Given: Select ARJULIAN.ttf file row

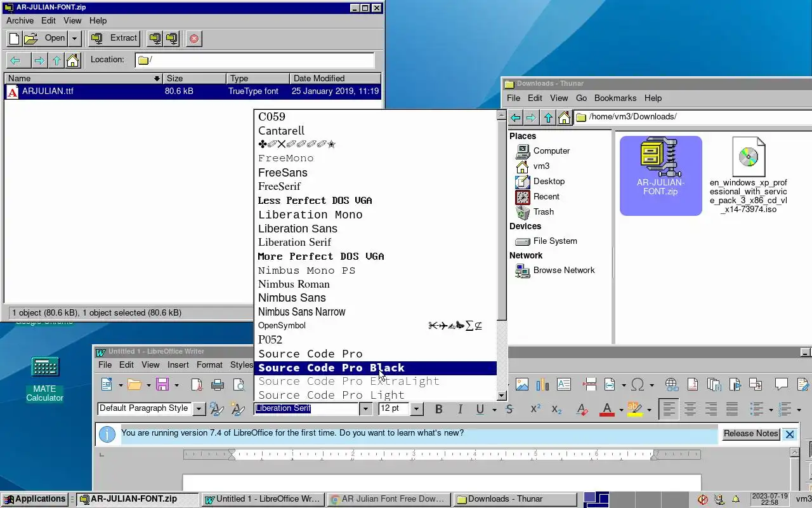Looking at the screenshot, I should [x=193, y=91].
